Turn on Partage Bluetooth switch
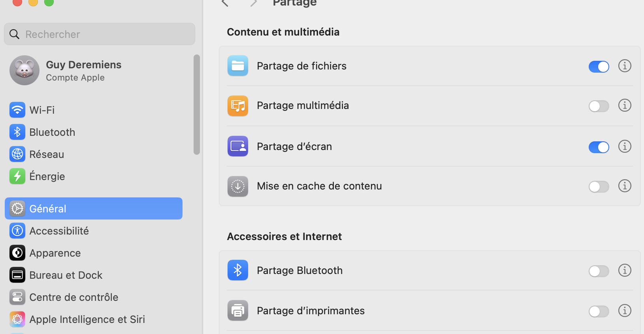Screen dimensions: 644x334 (599, 271)
